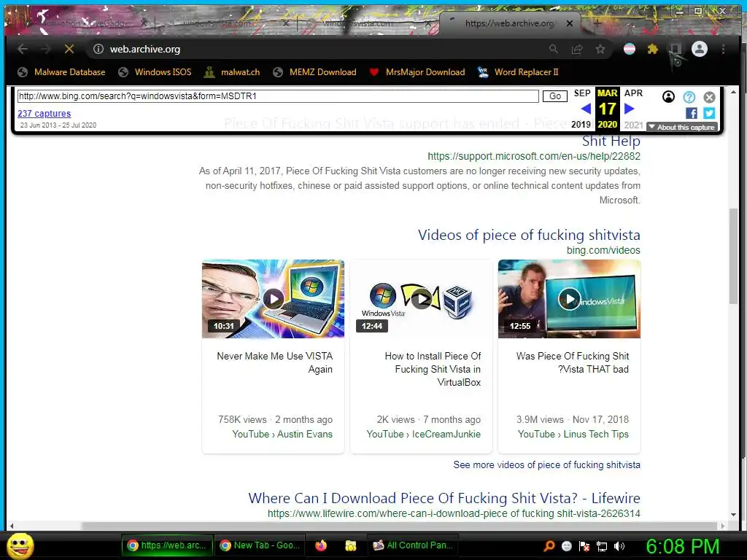This screenshot has height=560, width=747.
Task: Click See more videos link
Action: [546, 464]
